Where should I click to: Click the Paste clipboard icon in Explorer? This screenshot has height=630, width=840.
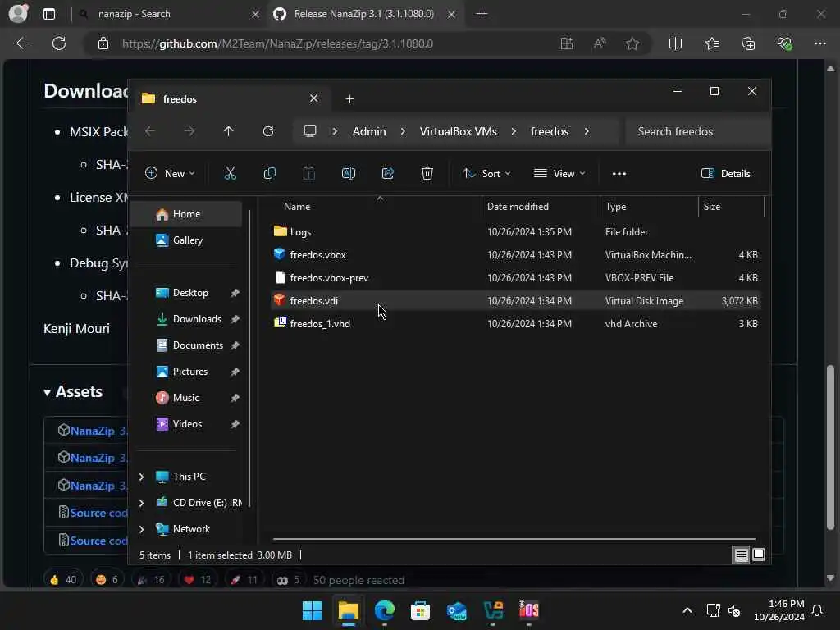(309, 173)
